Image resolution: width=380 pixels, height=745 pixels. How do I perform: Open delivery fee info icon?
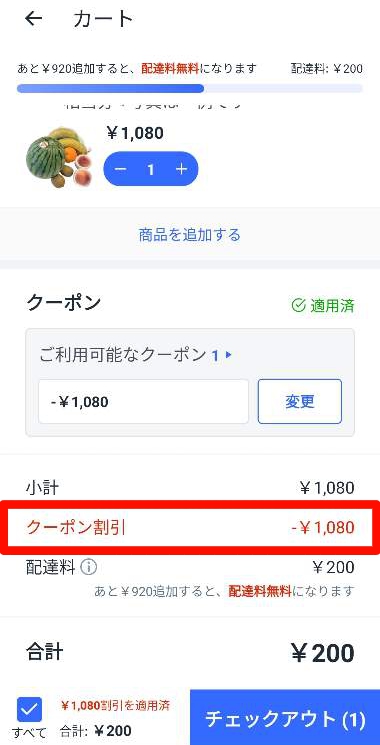point(89,567)
